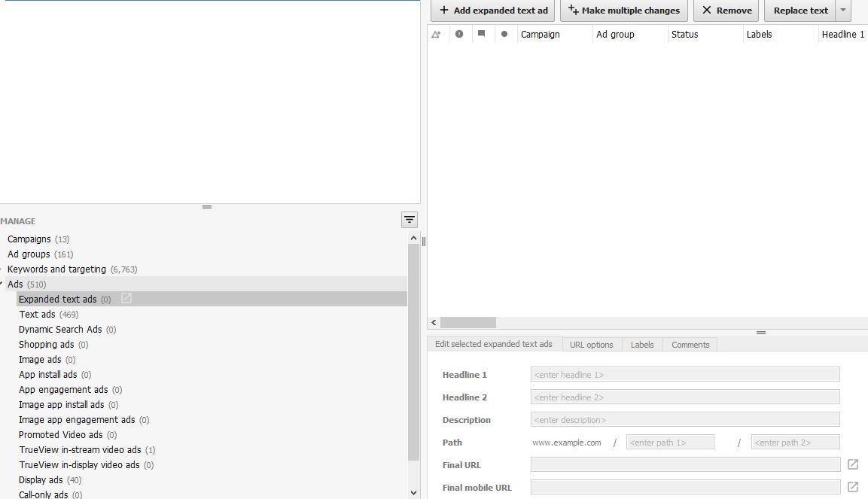Open the Replace text dropdown arrow
The width and height of the screenshot is (868, 499).
(842, 11)
